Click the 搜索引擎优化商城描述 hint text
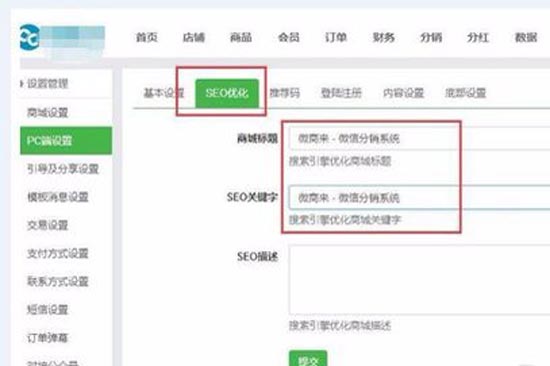Screen dimensions: 550x366 pos(340,326)
